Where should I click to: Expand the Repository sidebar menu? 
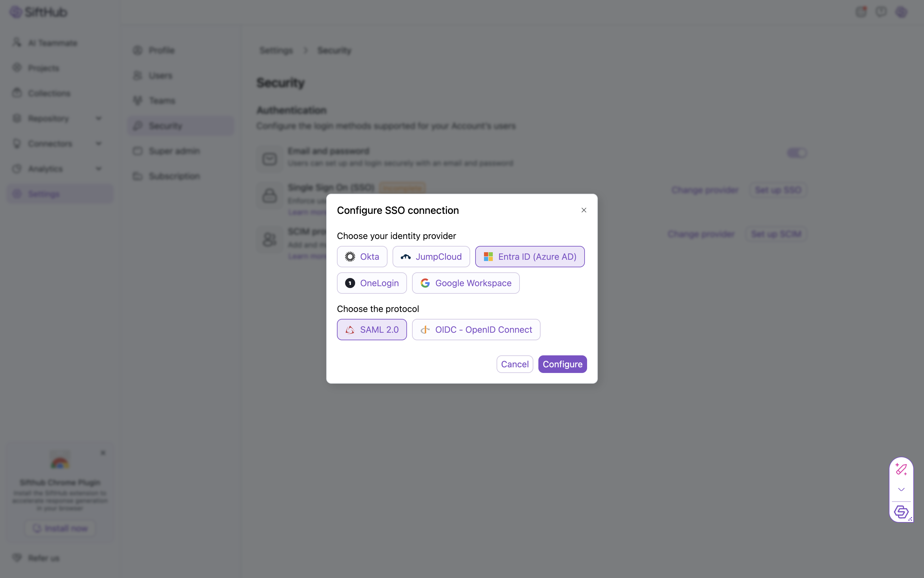pyautogui.click(x=99, y=119)
